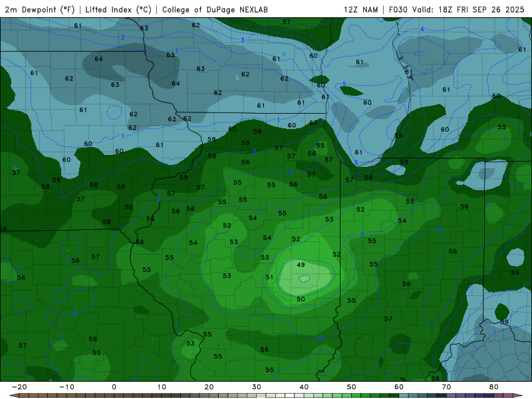Click "College of DuPage NEXLAB" header text
The width and height of the screenshot is (532, 399).
click(215, 9)
